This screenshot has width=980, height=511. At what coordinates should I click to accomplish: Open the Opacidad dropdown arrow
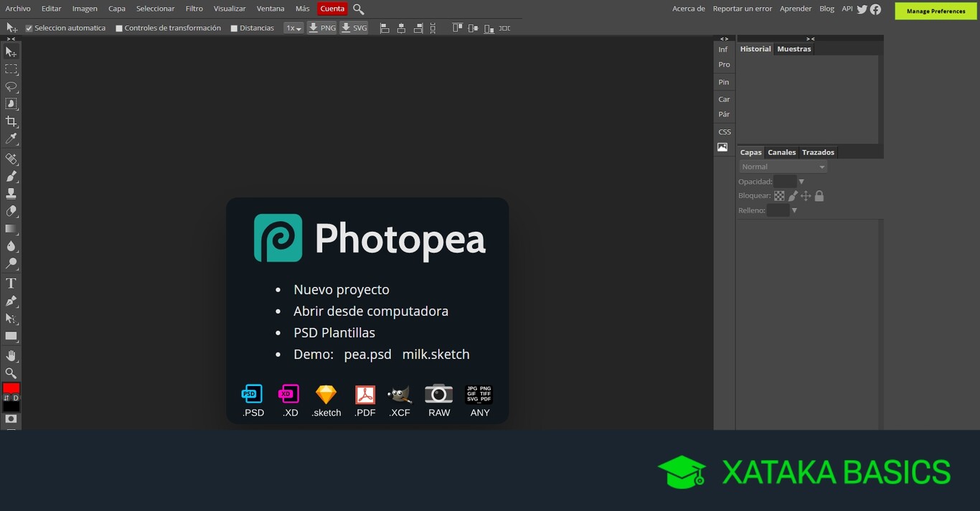(801, 182)
